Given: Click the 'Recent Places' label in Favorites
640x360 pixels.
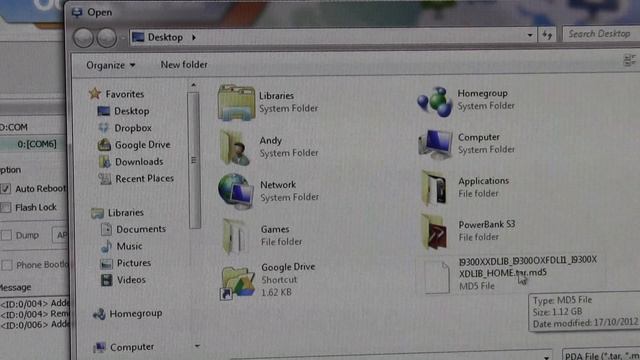Looking at the screenshot, I should (x=144, y=179).
